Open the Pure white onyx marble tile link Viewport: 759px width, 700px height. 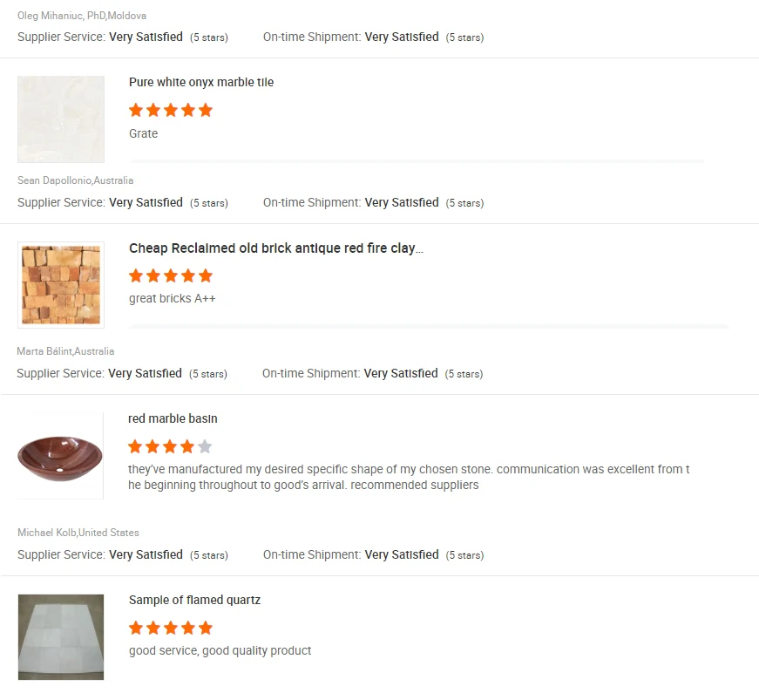click(x=201, y=83)
